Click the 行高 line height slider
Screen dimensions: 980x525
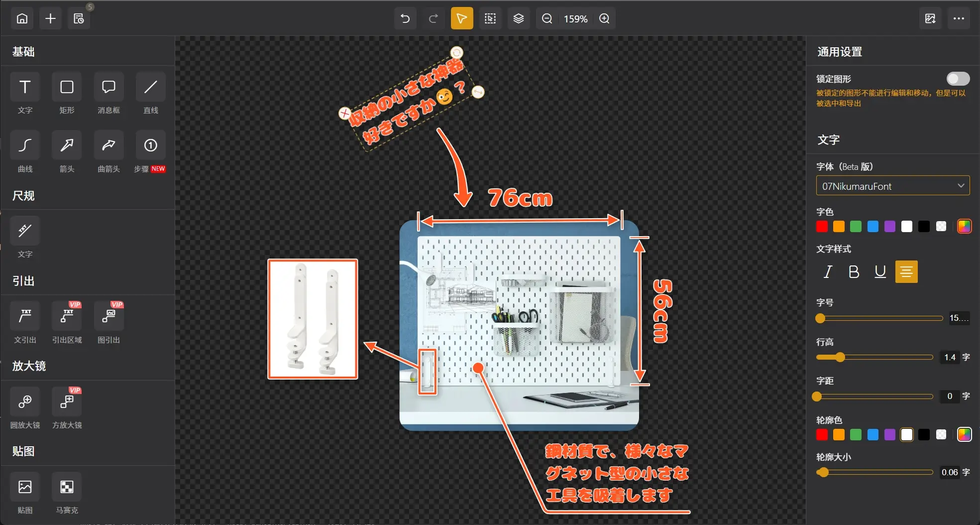pyautogui.click(x=874, y=357)
